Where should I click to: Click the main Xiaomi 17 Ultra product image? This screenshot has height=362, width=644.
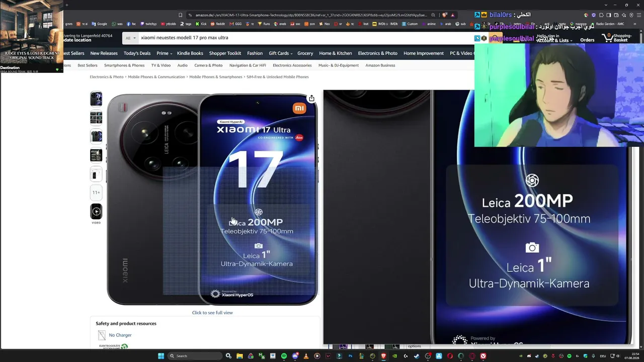click(212, 200)
